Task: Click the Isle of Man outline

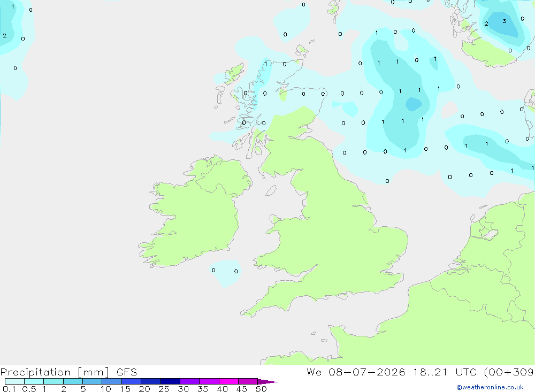Action: coord(271,190)
